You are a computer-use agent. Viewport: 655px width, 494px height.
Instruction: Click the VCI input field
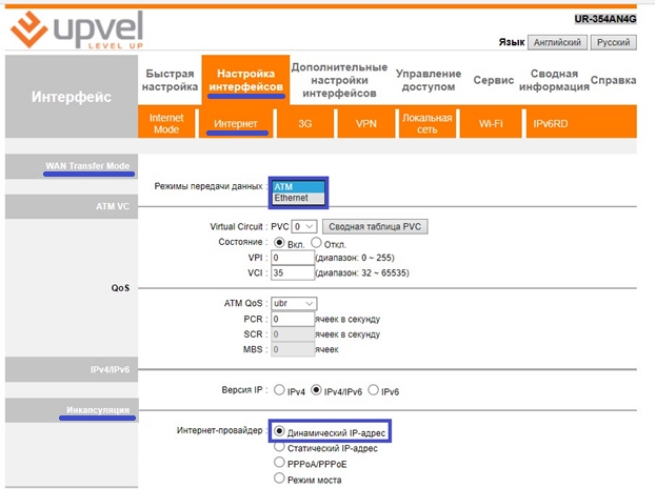291,273
